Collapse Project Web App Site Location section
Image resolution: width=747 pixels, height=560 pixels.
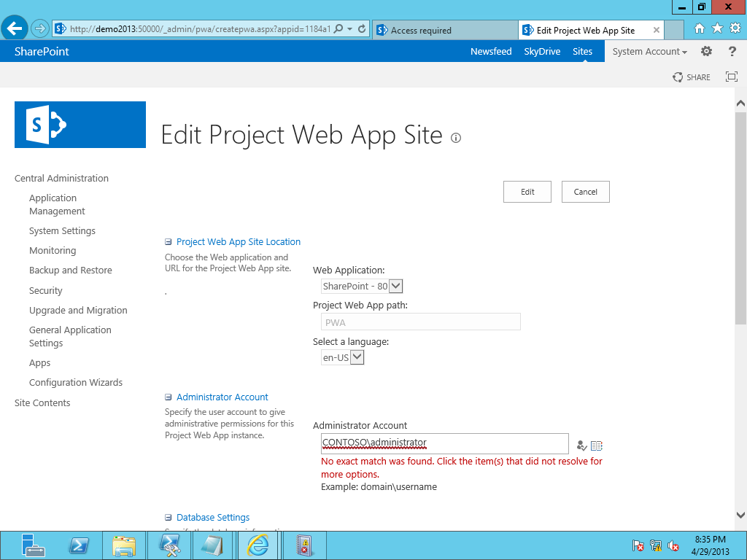point(169,242)
